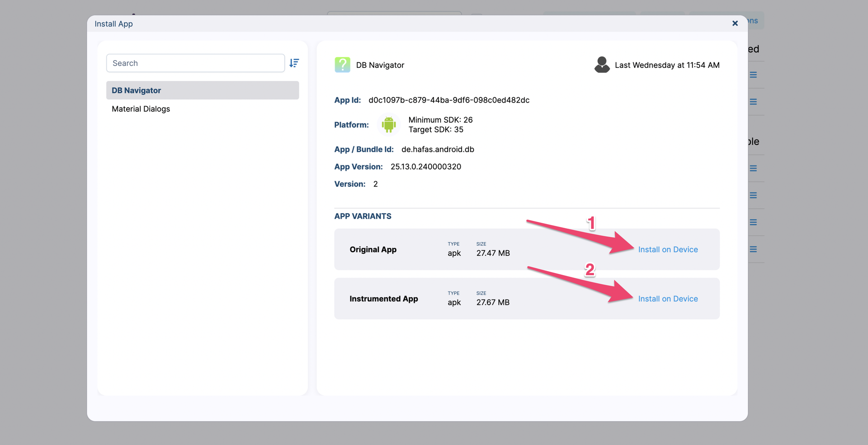
Task: Click the 27.67 MB size value
Action: pos(493,302)
